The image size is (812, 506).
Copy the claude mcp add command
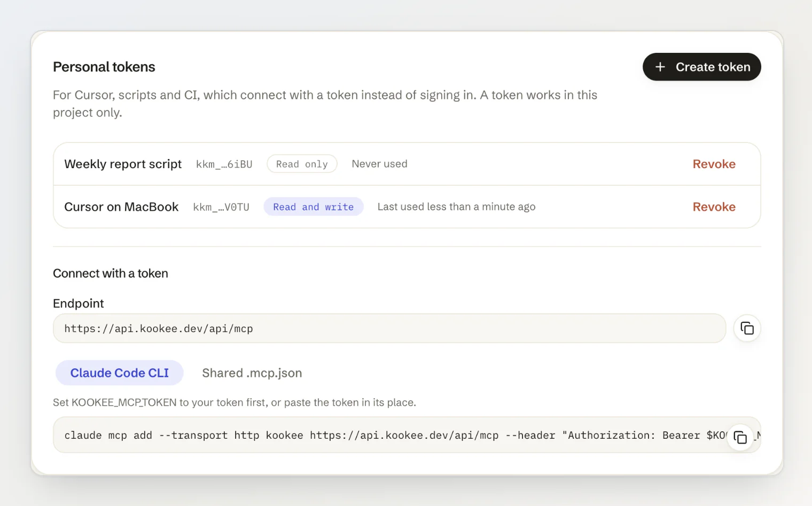(740, 437)
